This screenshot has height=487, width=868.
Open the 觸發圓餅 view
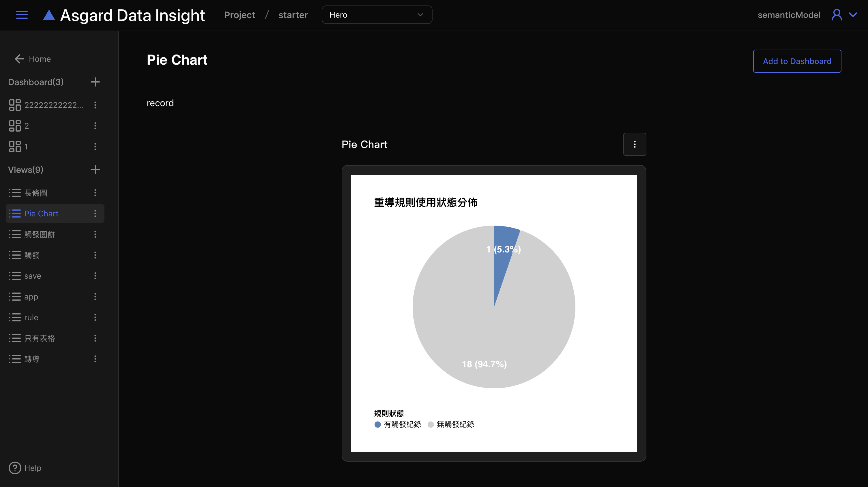tap(40, 234)
